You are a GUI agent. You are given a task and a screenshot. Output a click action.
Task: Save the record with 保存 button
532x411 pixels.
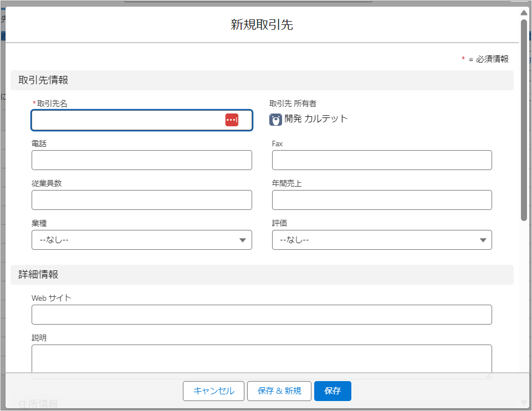click(332, 391)
